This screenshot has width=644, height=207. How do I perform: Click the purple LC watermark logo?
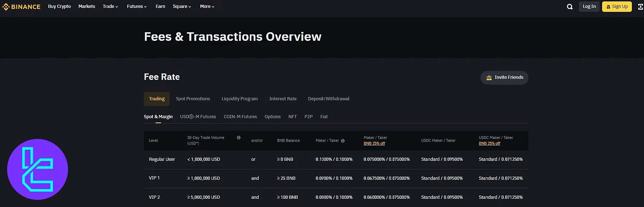pos(38,169)
